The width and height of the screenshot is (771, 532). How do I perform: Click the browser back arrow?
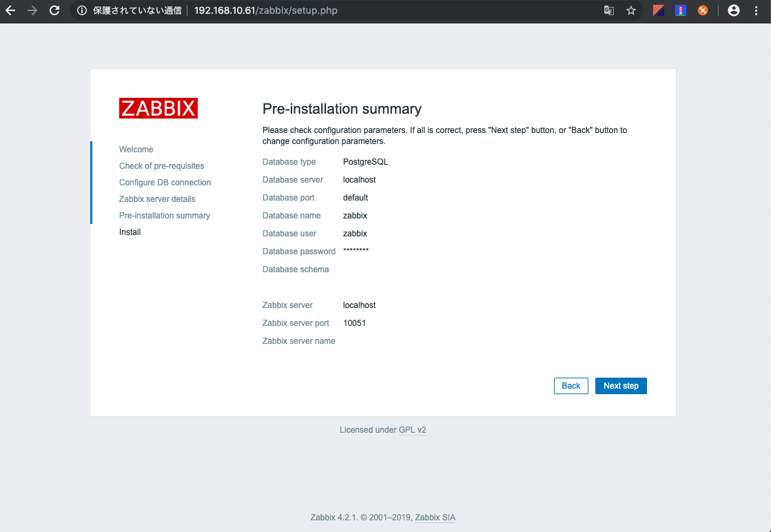point(12,10)
